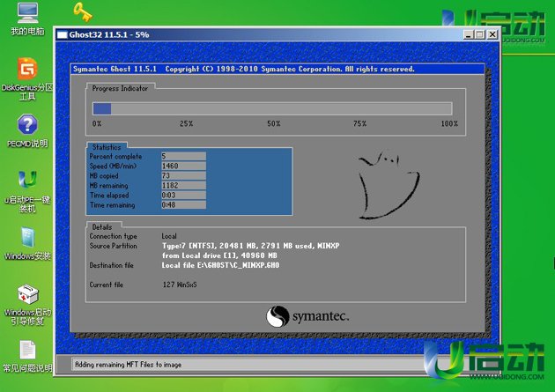555x392 pixels.
Task: Click the 75% progress marker label
Action: click(359, 124)
